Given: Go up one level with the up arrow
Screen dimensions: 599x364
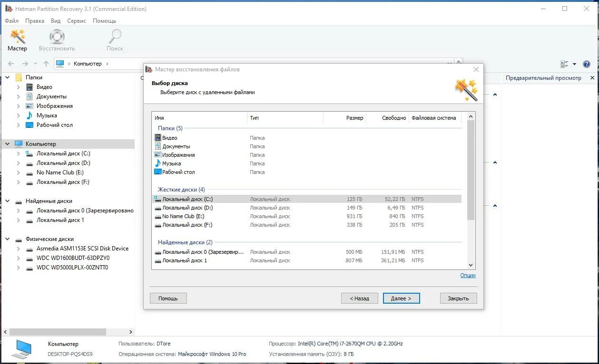Looking at the screenshot, I should [46, 64].
